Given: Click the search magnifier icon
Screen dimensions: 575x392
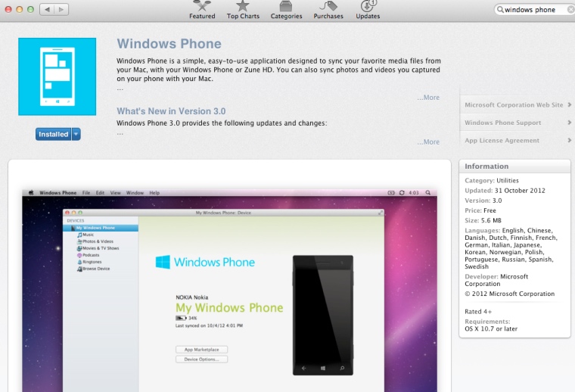Looking at the screenshot, I should [500, 10].
